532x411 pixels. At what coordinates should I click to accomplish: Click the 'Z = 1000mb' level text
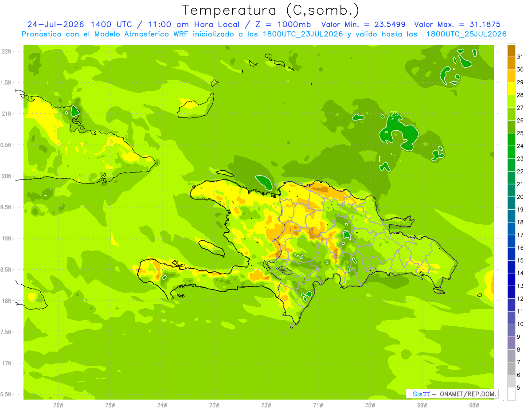[282, 24]
